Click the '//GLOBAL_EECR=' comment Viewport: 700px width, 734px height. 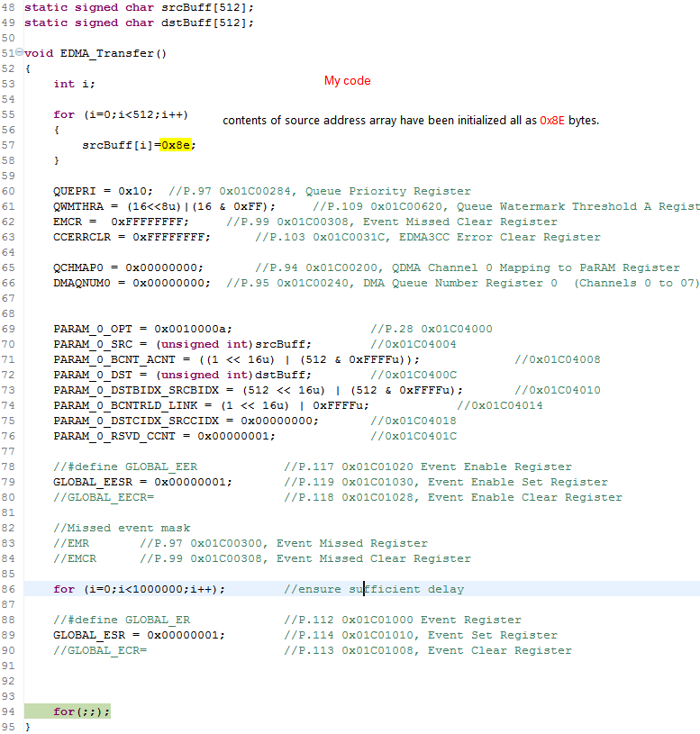pos(104,497)
